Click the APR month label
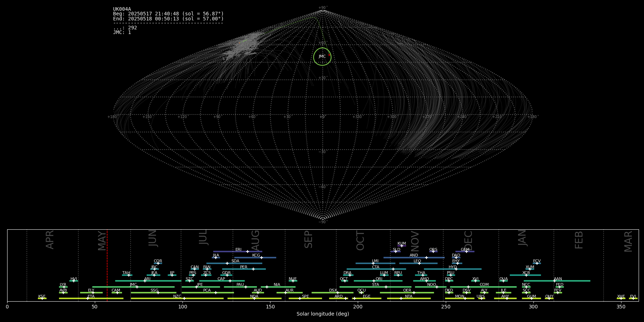 click(x=50, y=240)
